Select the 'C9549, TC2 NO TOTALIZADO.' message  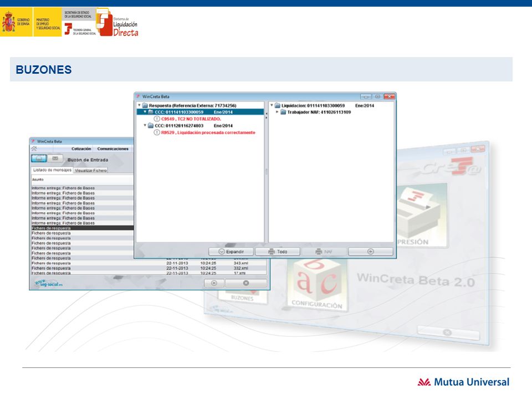tap(191, 119)
